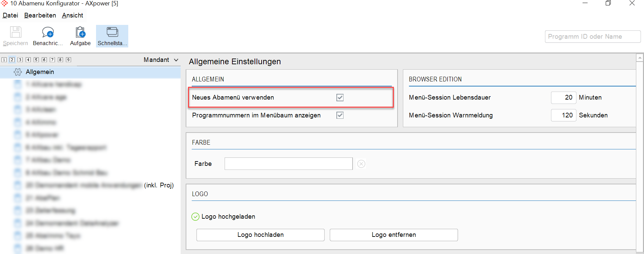The image size is (644, 254).
Task: Select tree level 7 button
Action: pos(52,60)
